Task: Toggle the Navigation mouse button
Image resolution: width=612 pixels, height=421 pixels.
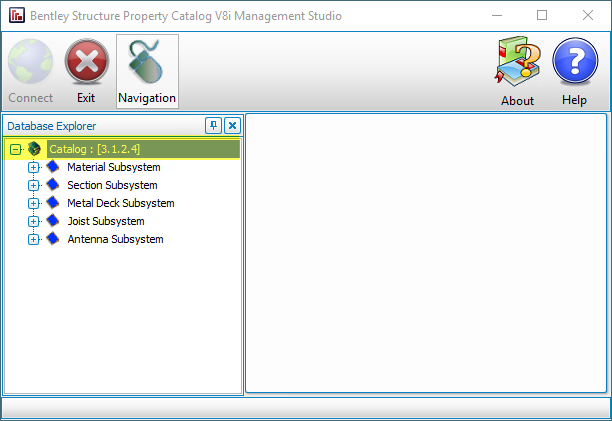Action: [147, 71]
